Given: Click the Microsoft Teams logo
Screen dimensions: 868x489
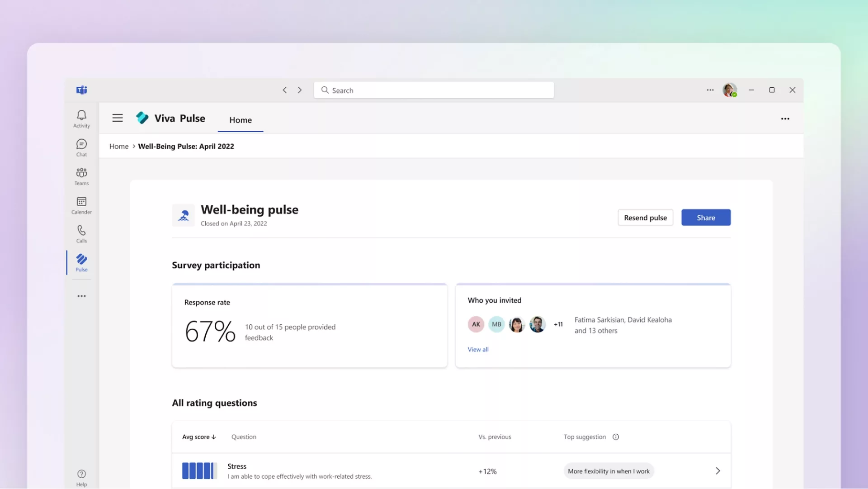Looking at the screenshot, I should click(x=81, y=90).
